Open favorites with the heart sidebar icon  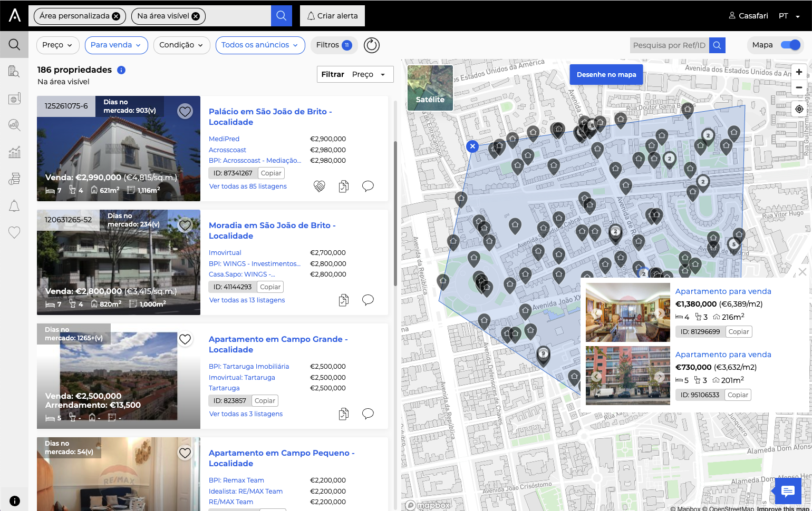14,232
